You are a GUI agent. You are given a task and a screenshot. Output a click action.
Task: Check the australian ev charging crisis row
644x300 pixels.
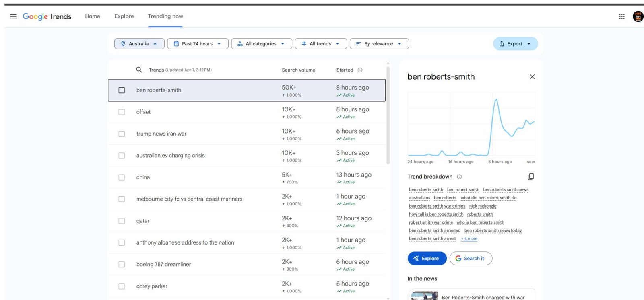pos(122,156)
